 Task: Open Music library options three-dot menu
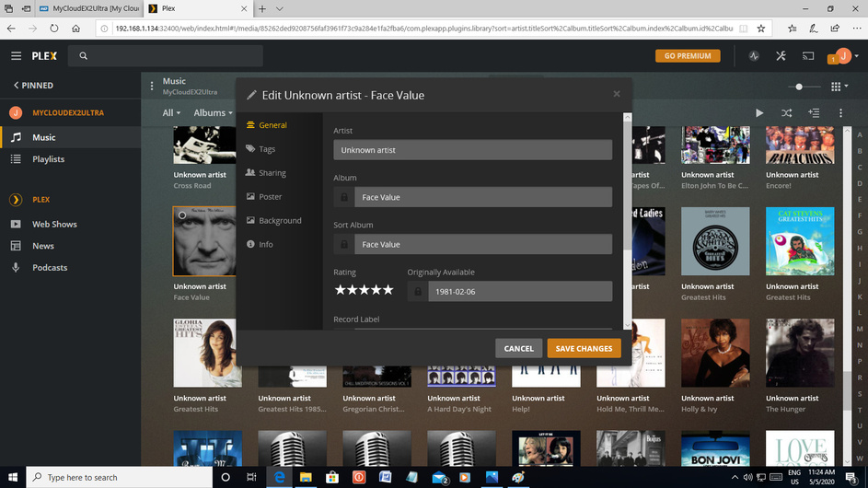152,86
